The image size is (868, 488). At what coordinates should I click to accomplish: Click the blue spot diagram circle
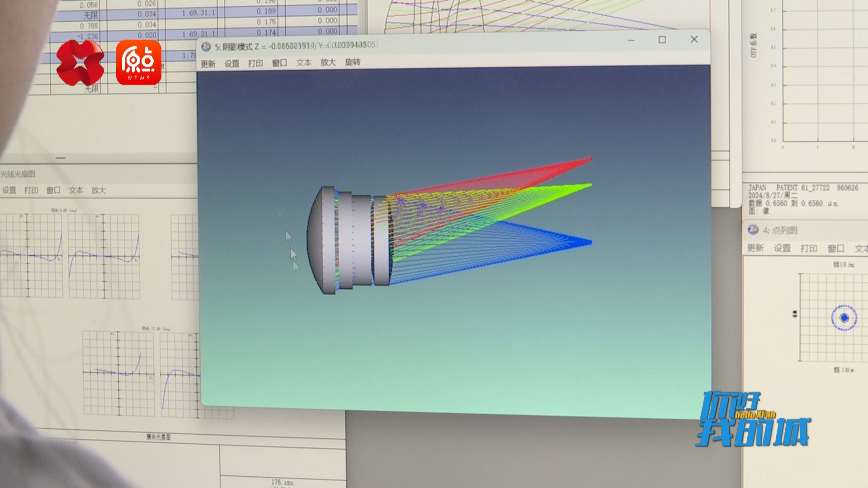(844, 318)
